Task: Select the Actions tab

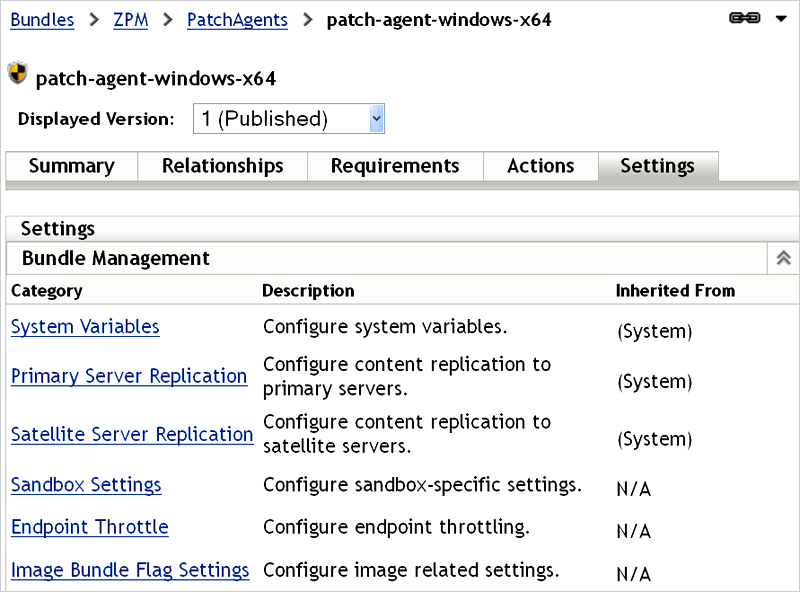Action: (x=540, y=166)
